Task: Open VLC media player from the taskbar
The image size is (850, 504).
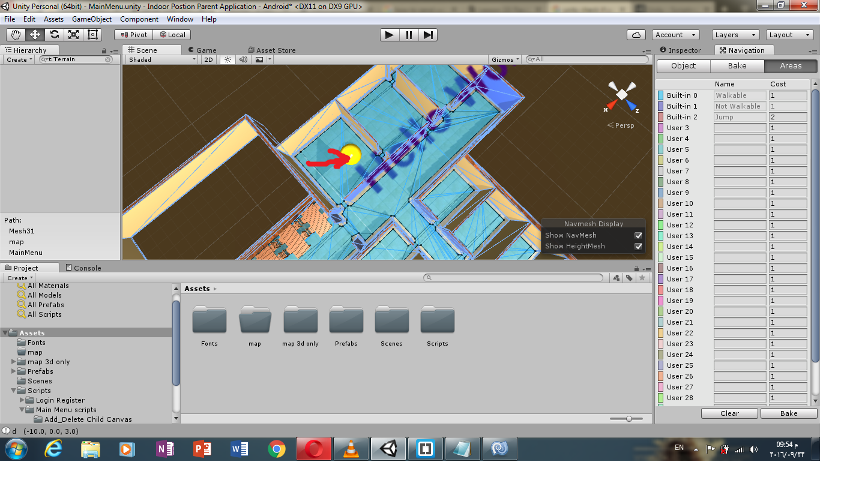Action: pyautogui.click(x=351, y=449)
